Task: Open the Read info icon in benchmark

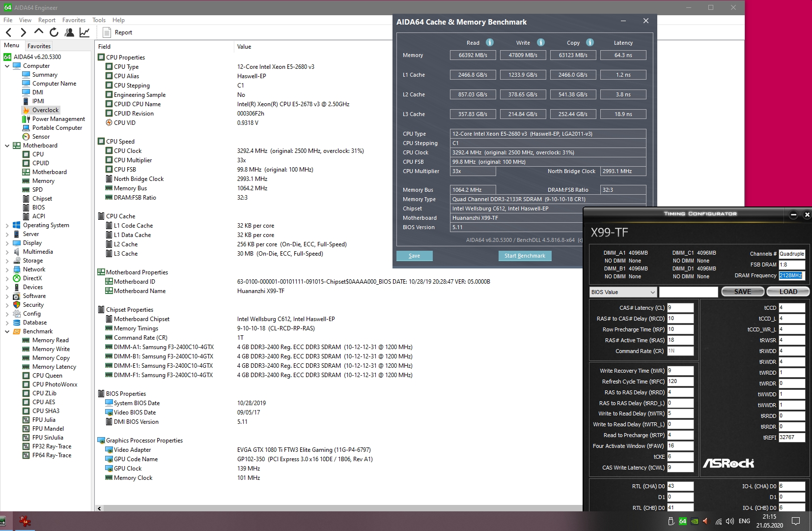Action: [x=490, y=42]
